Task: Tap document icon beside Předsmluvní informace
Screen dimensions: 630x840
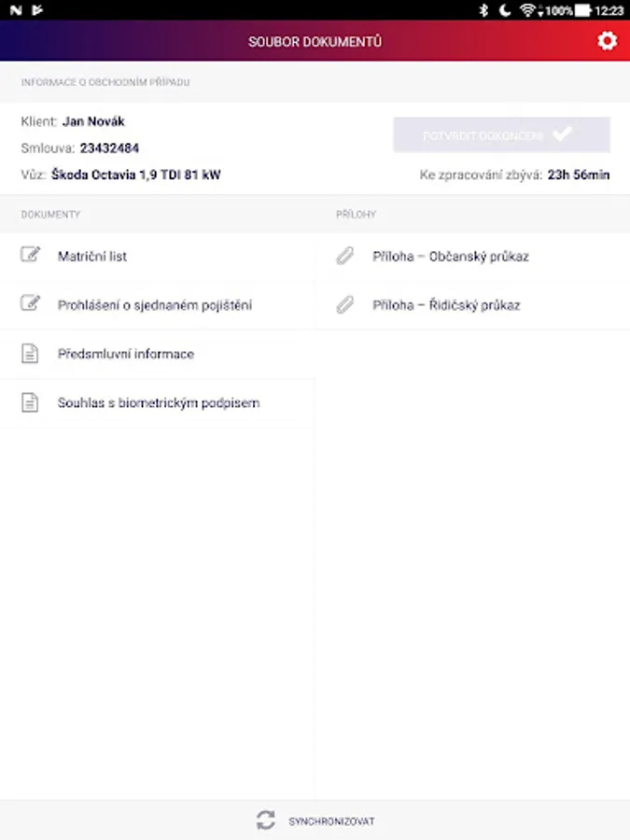Action: tap(30, 354)
